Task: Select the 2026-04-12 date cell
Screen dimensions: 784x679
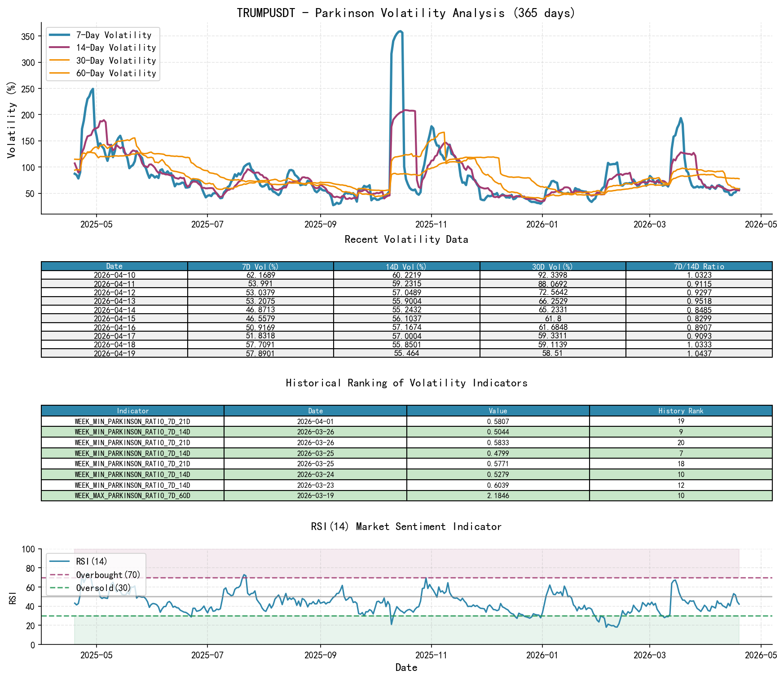Action: tap(115, 293)
